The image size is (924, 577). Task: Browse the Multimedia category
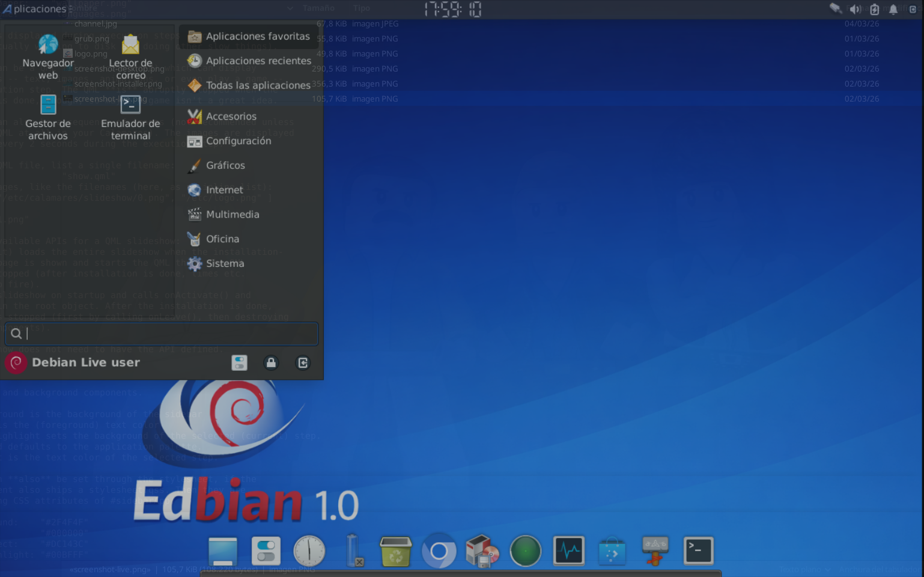click(248, 215)
